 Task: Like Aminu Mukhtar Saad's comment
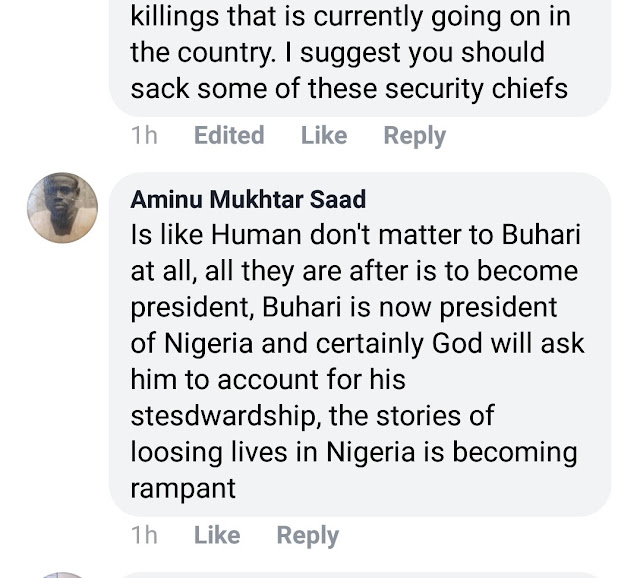click(217, 536)
